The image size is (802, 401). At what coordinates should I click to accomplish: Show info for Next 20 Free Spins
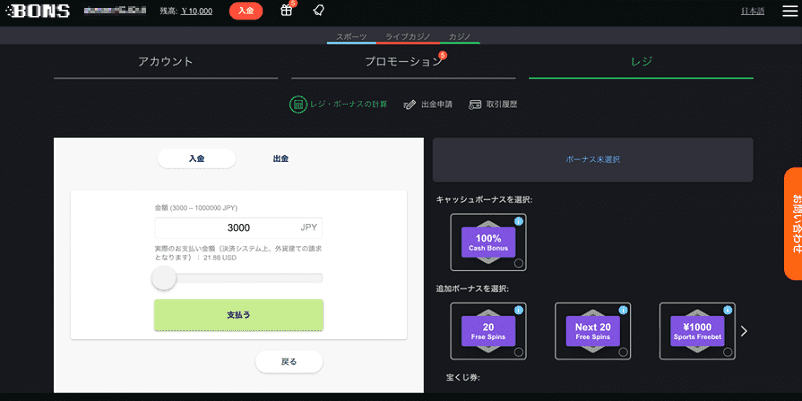(623, 310)
